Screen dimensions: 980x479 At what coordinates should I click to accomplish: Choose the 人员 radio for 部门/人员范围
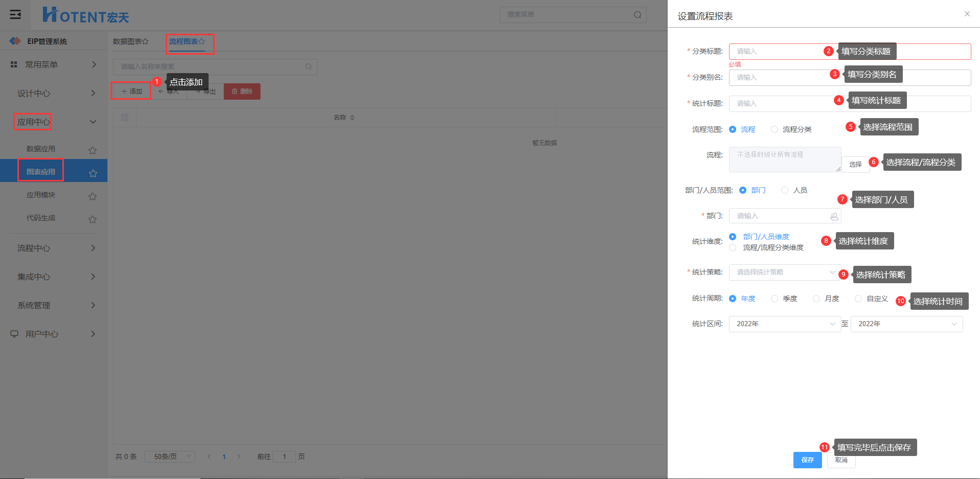pos(785,190)
